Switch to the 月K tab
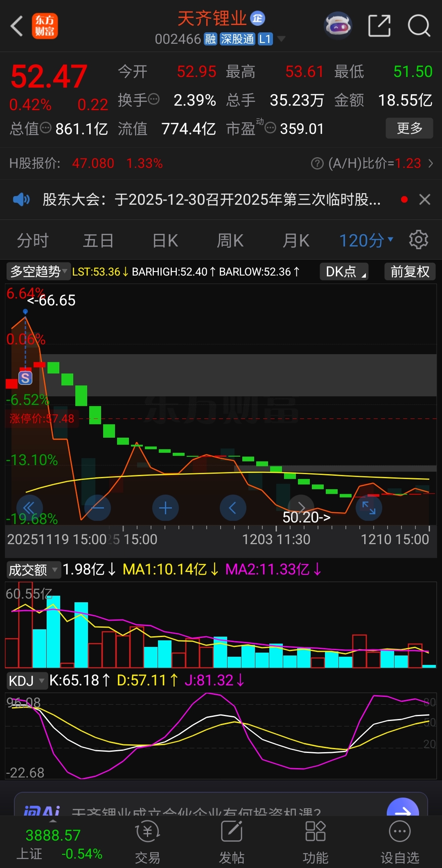 (x=296, y=240)
